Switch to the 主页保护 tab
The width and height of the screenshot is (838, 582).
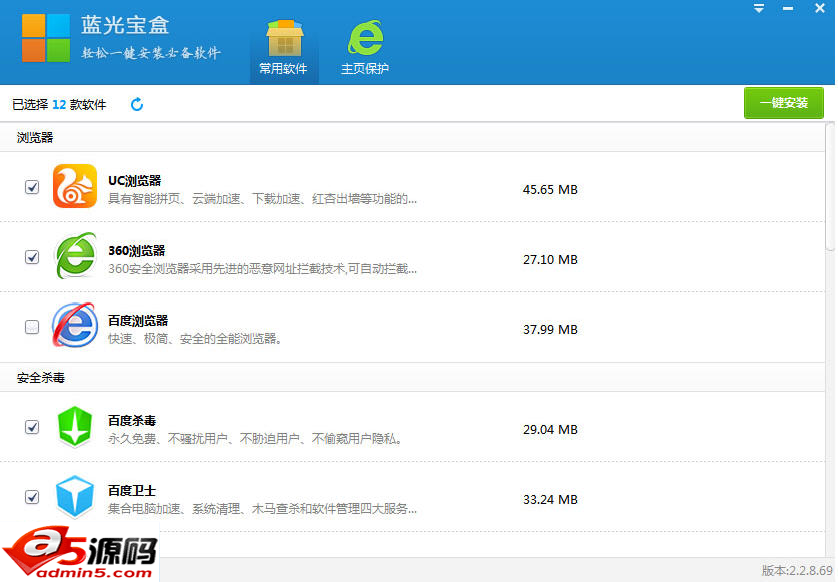tap(365, 48)
